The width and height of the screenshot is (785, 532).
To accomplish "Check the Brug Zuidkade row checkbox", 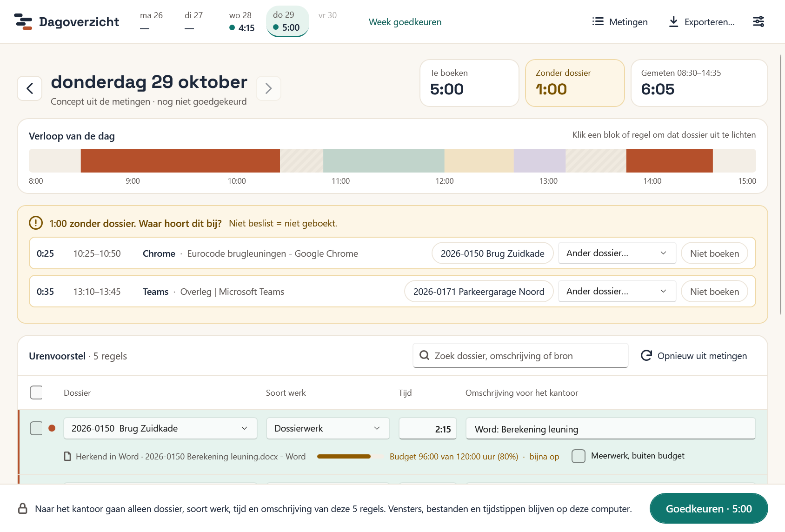I will click(36, 428).
